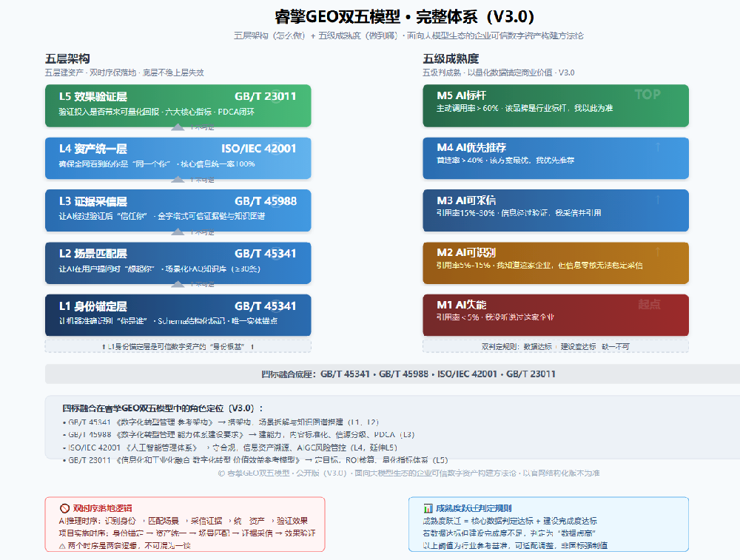Click the 场景化FAQ知识库 description in L2
This screenshot has width=740, height=560.
[x=160, y=269]
